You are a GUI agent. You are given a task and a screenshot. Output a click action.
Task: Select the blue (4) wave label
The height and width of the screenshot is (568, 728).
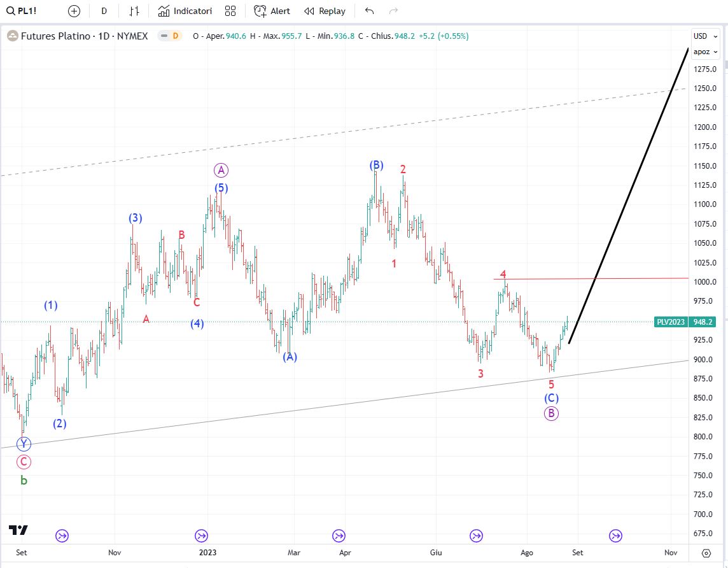197,323
